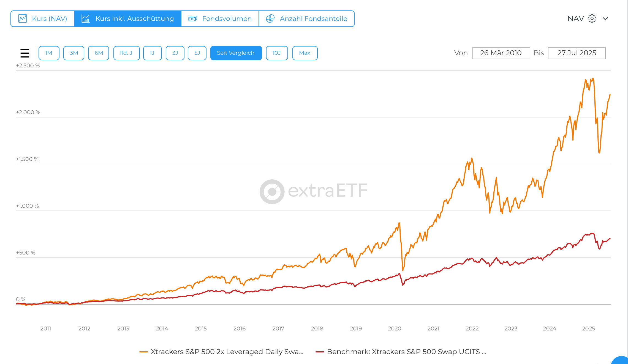Toggle the red Benchmark Xtrackers S&P 500 series
The image size is (628, 364).
(406, 352)
